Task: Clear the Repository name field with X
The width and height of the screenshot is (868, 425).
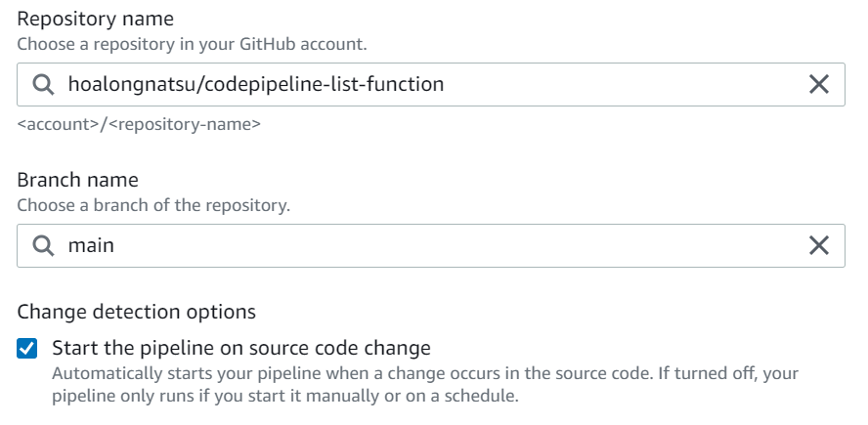Action: click(819, 85)
